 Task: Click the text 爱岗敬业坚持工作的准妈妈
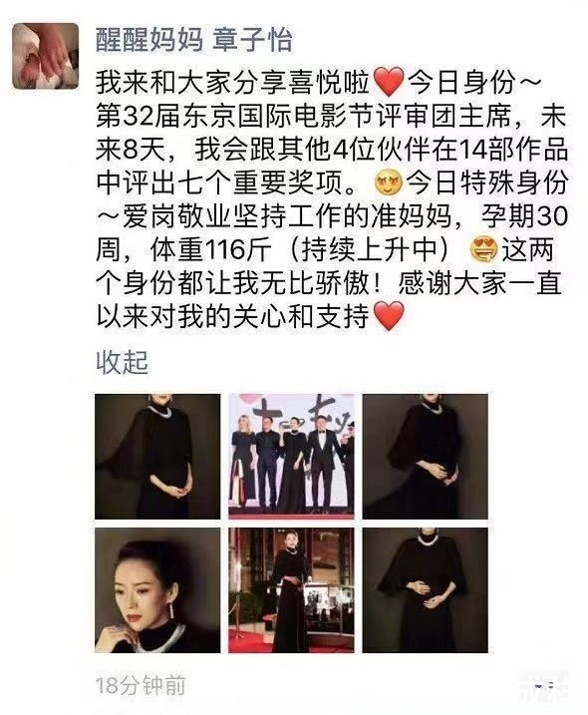(288, 216)
